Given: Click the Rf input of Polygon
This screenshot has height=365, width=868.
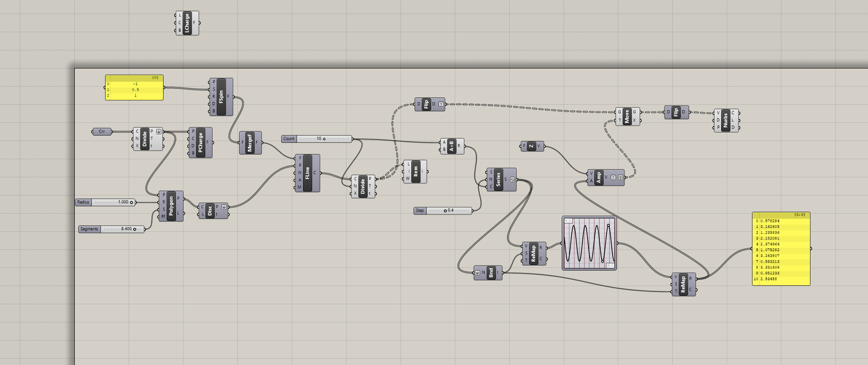Looking at the screenshot, I should pyautogui.click(x=164, y=217).
